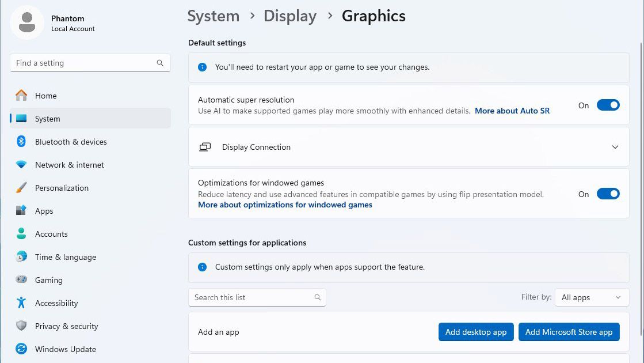Go to Display via the breadcrumb

click(289, 16)
